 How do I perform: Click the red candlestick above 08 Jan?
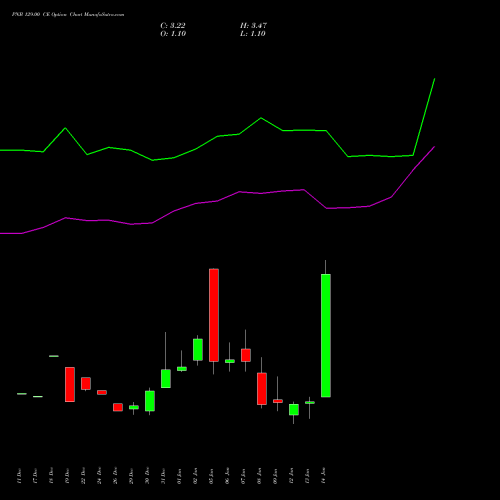click(262, 389)
